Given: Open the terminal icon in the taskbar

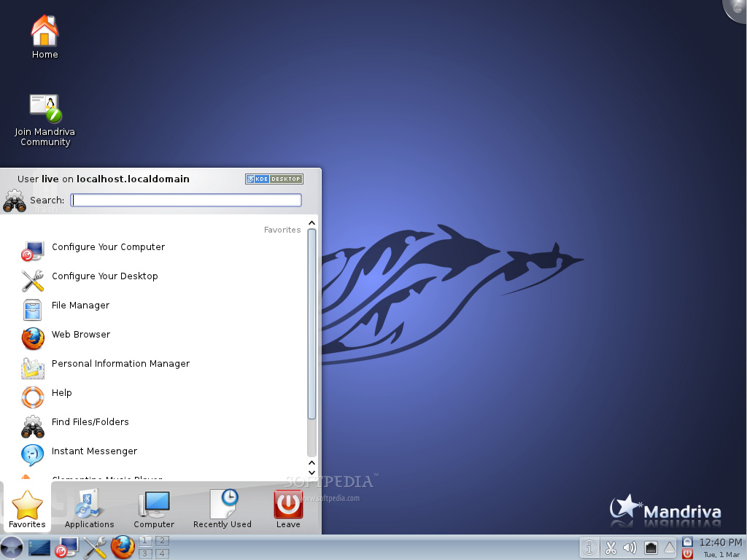Looking at the screenshot, I should 38,548.
